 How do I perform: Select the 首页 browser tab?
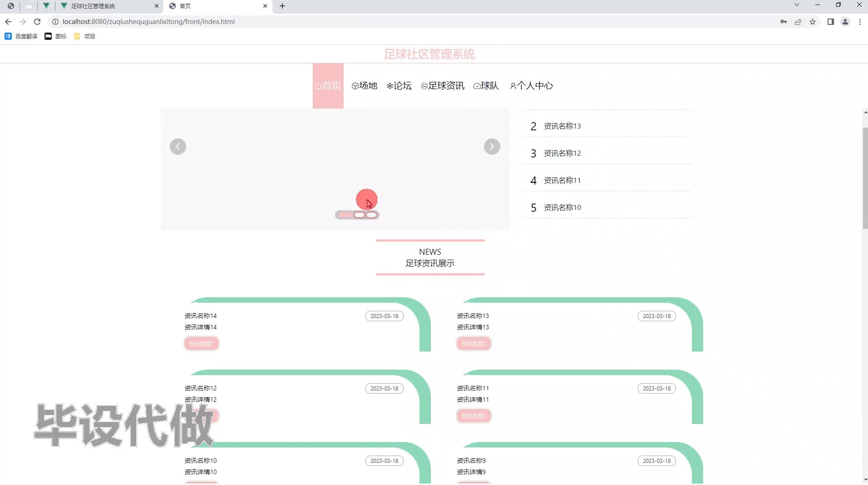click(218, 6)
